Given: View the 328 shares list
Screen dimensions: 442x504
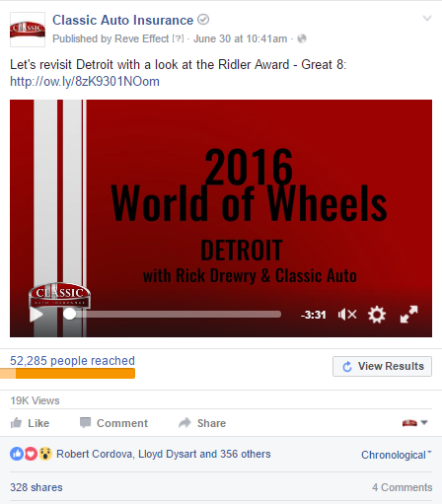Looking at the screenshot, I should point(37,487).
